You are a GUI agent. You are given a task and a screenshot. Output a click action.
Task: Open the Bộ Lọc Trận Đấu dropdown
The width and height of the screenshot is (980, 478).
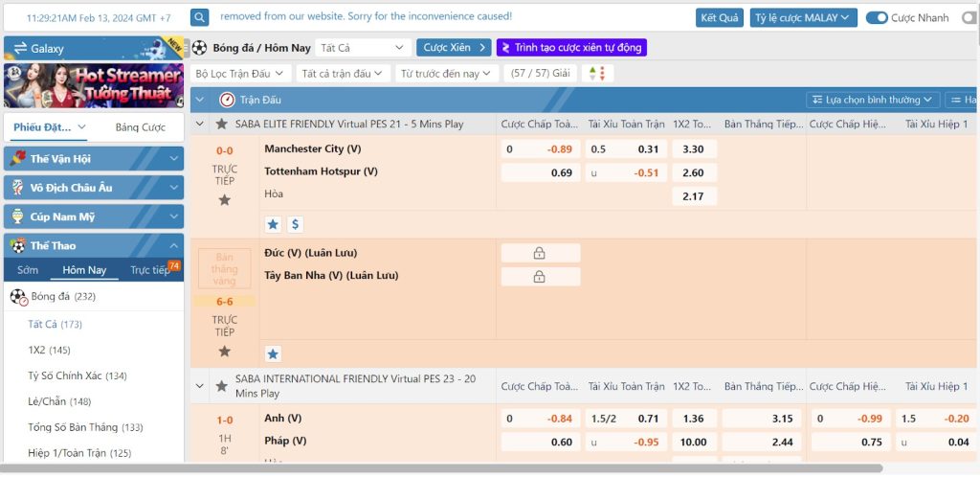(x=240, y=73)
